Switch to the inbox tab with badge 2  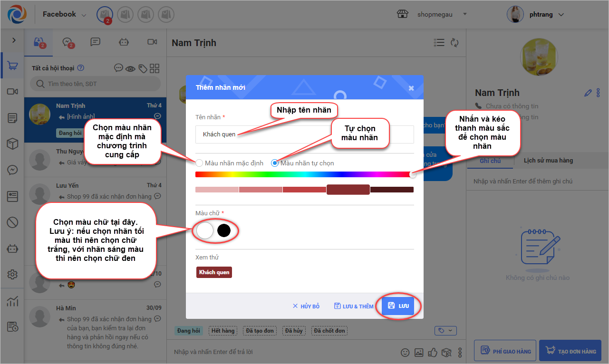point(39,42)
